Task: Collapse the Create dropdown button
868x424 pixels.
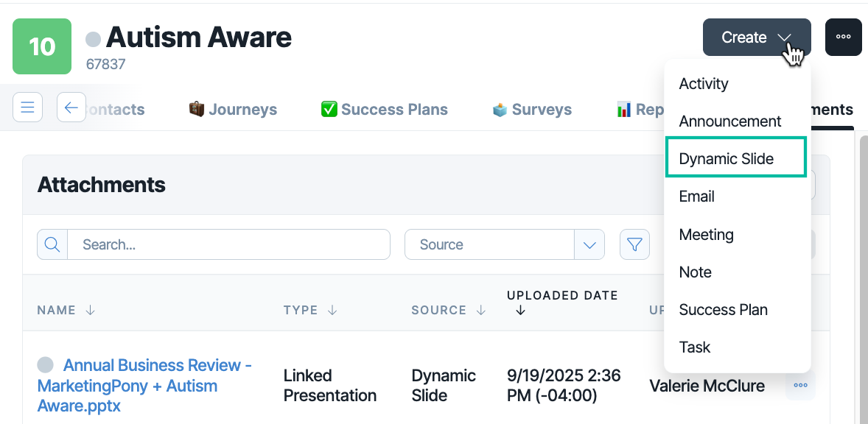Action: pyautogui.click(x=757, y=37)
